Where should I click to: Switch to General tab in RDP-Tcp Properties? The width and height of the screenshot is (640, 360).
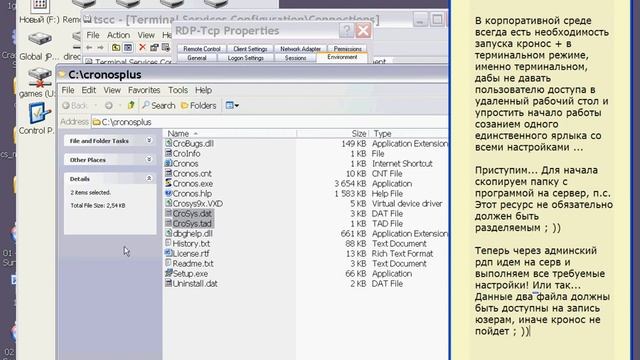click(x=197, y=58)
